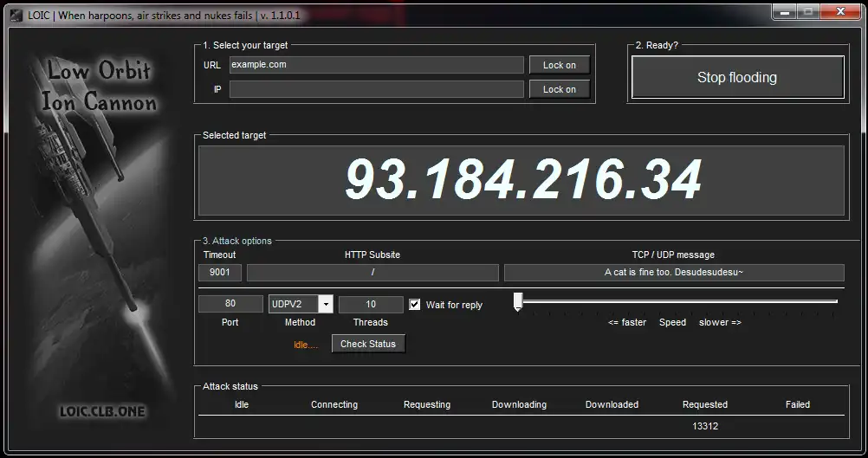Click into the URL field containing example.com
This screenshot has width=868, height=458.
(377, 65)
